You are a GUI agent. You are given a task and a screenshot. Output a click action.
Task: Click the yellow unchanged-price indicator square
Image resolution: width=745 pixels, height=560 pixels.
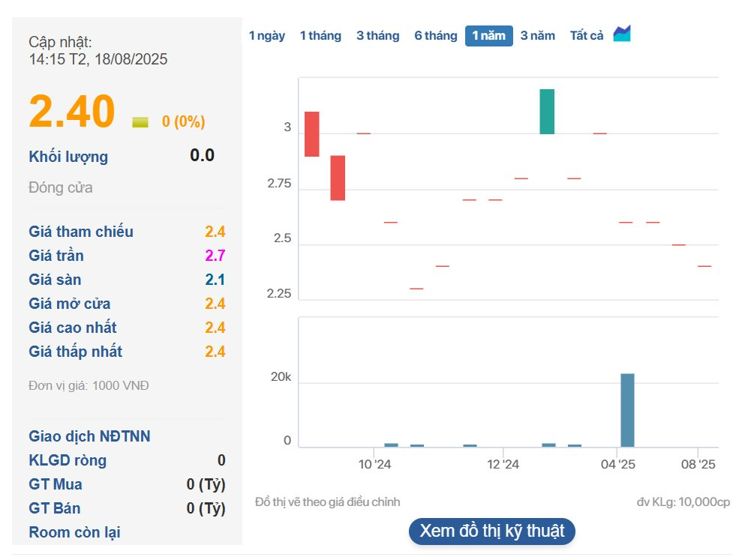tap(140, 122)
